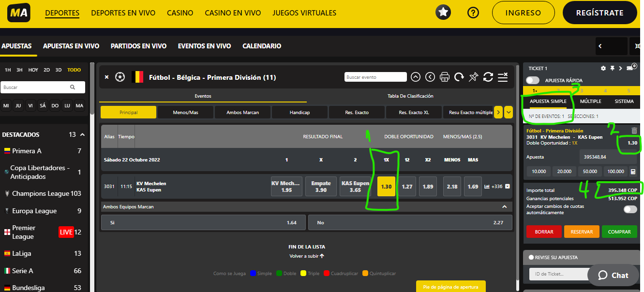Click the clear-list icon with the X

click(503, 77)
